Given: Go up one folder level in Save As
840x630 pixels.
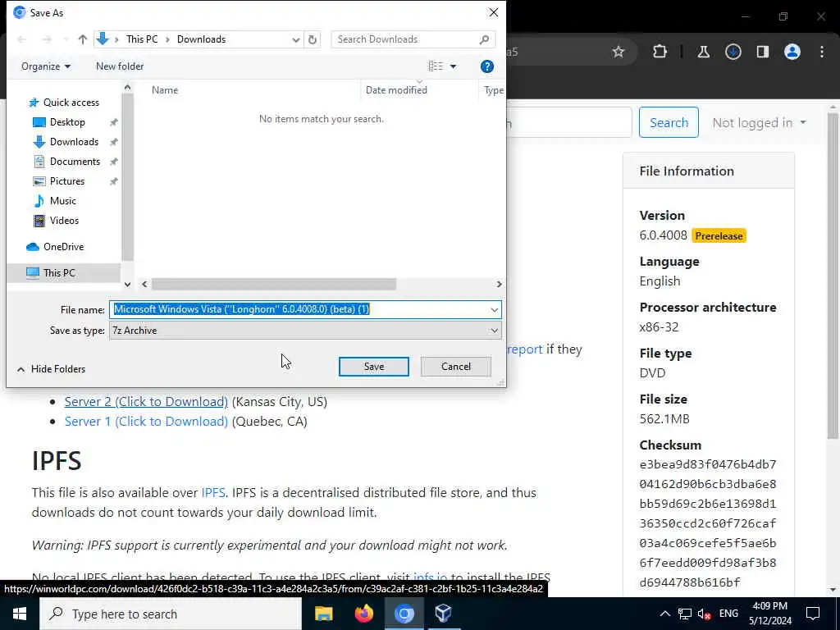Looking at the screenshot, I should click(83, 39).
